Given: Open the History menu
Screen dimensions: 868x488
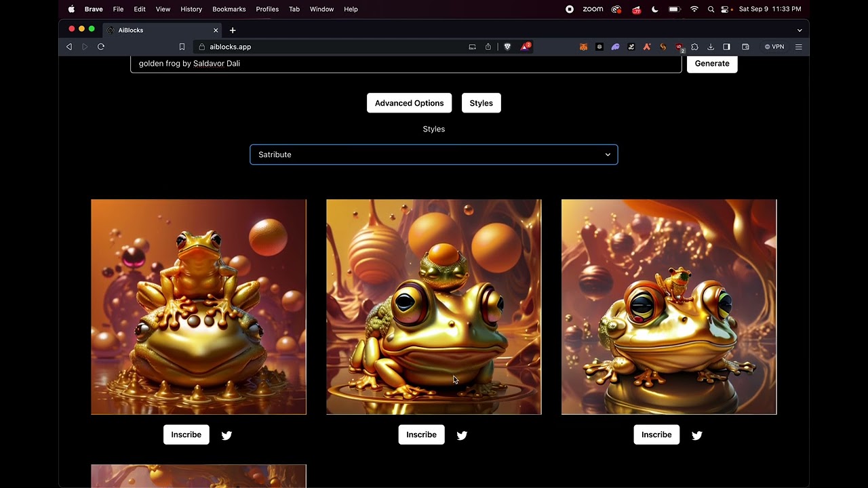Looking at the screenshot, I should pos(191,9).
